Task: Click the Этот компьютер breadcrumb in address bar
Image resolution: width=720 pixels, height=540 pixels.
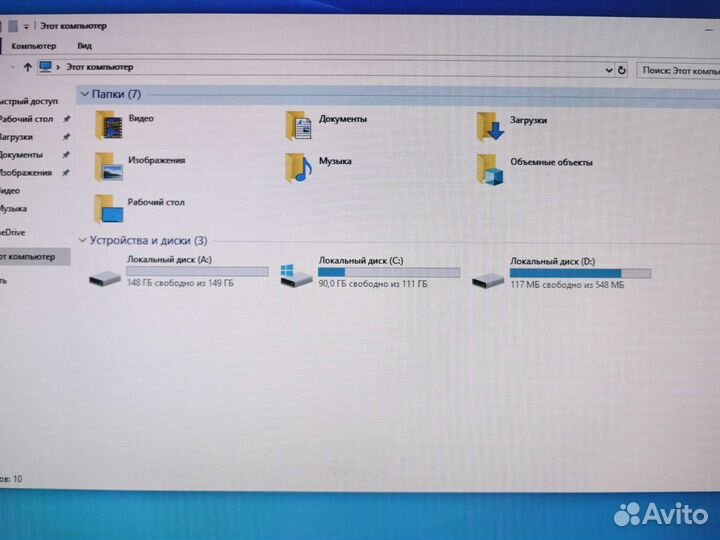Action: tap(100, 67)
